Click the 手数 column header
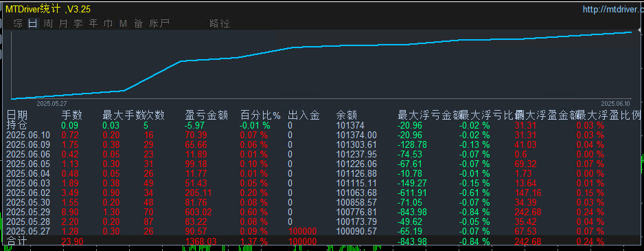Screen dimensions: 644x251 72,116
